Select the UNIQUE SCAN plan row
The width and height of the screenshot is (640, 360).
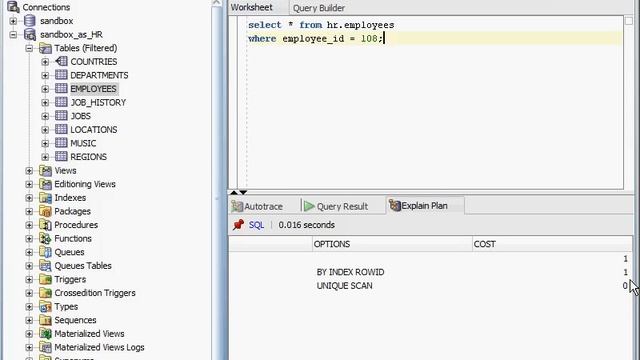430,286
